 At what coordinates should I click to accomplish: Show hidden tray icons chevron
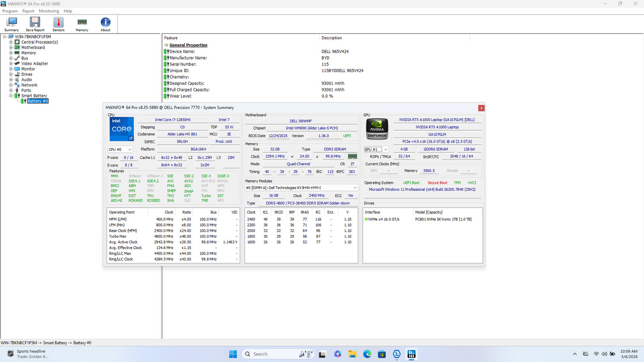pos(575,354)
